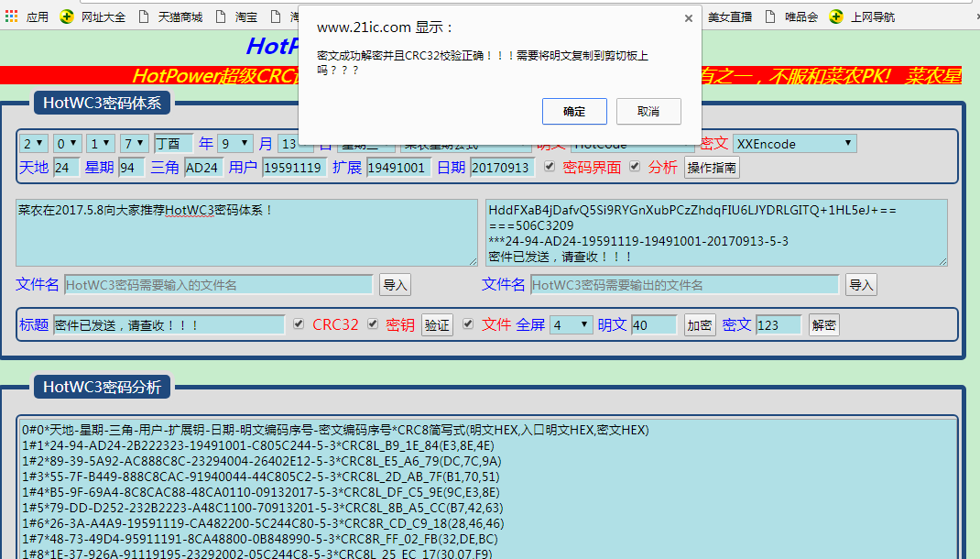Click the 三角 field containing AD24
980x559 pixels.
[x=203, y=168]
